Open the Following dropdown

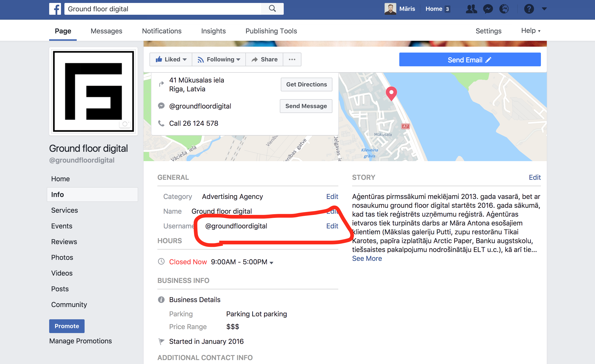click(219, 59)
